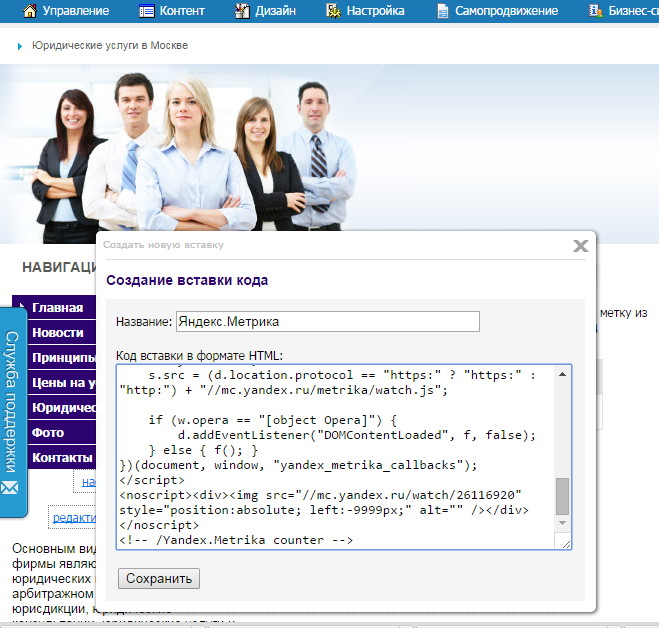Close the code insert dialog
Image resolution: width=659 pixels, height=628 pixels.
(580, 246)
